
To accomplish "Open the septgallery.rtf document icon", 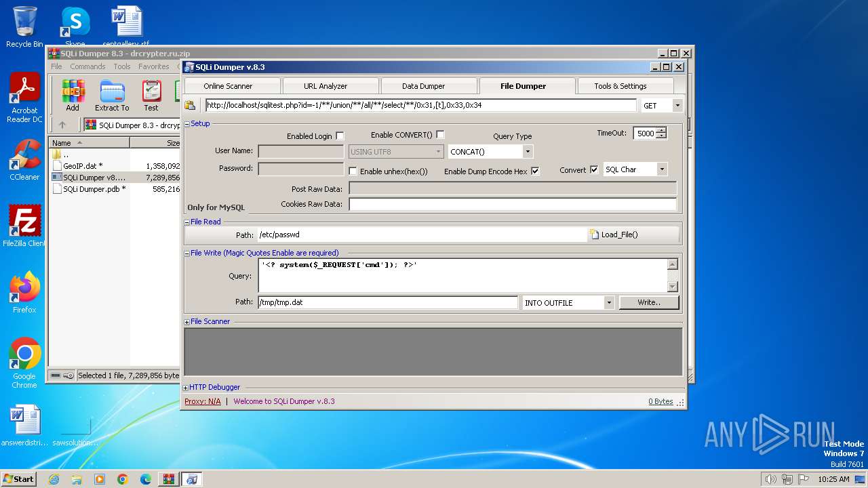I will point(126,26).
